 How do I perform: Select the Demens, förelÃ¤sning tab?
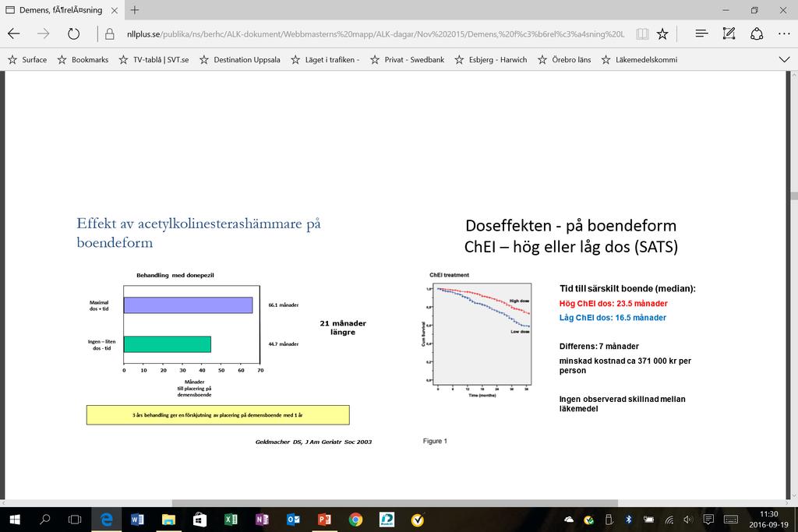[61, 10]
